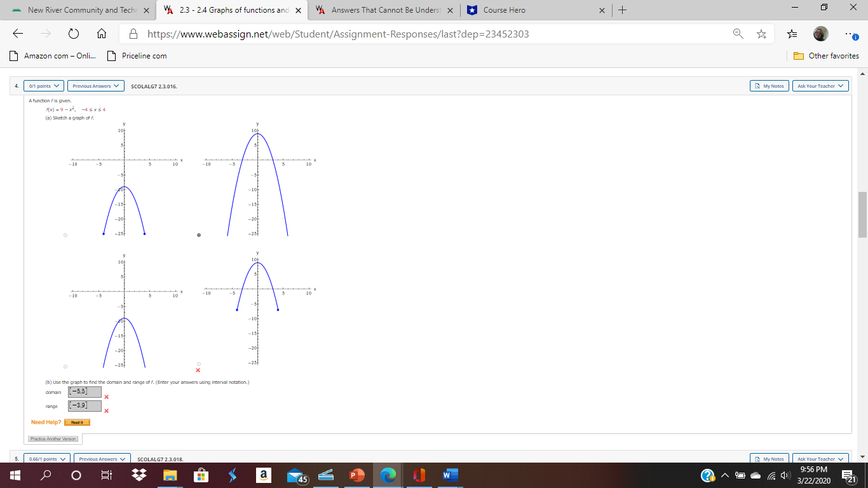
Task: Open the Wi-Fi network tray icon
Action: click(x=771, y=475)
